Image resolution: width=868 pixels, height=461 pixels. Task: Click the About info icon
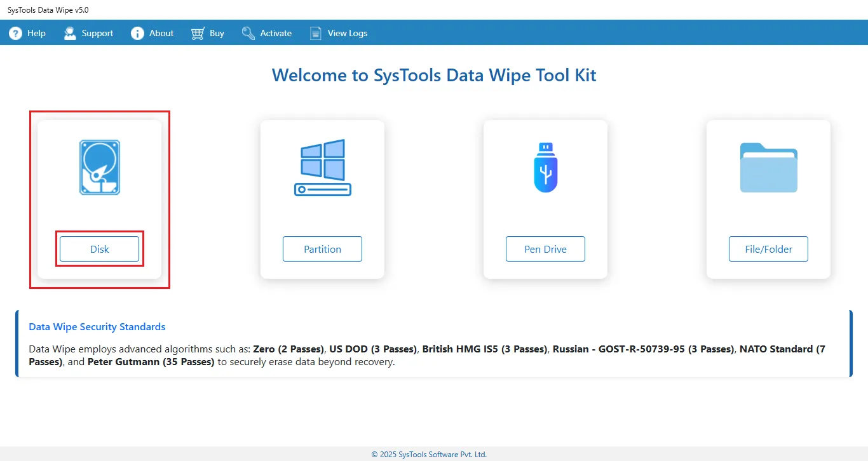point(137,33)
